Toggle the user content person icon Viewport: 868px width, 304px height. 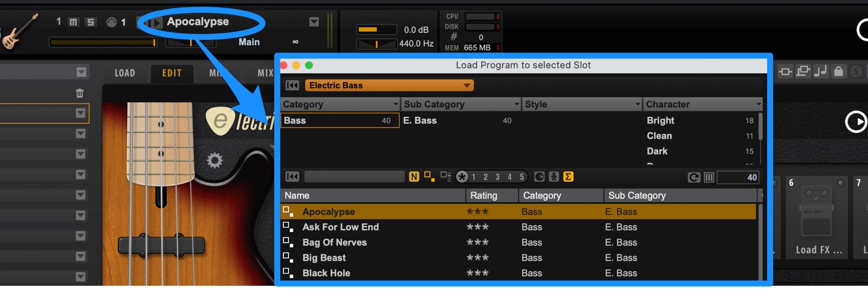tap(554, 176)
